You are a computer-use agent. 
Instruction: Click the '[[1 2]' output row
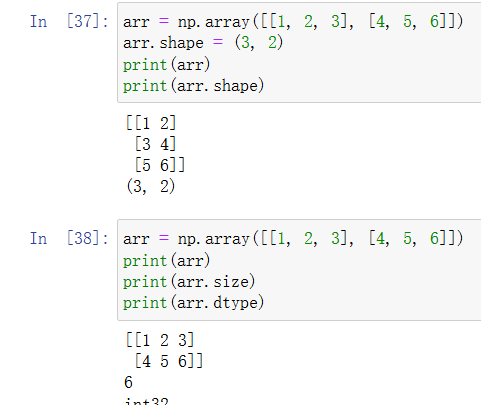(151, 123)
